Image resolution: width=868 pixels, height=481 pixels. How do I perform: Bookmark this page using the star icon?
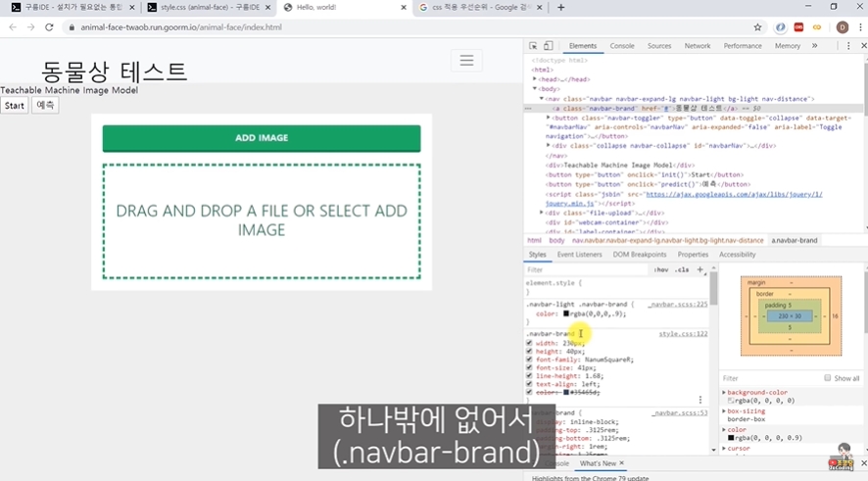tap(757, 27)
